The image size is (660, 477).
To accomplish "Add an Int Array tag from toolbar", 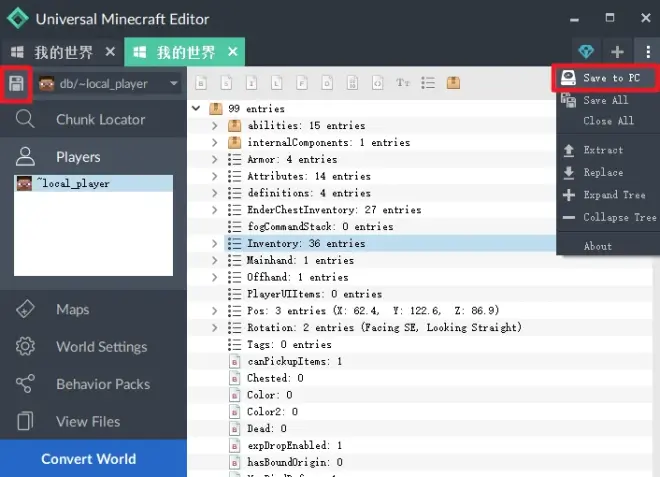I will point(378,83).
